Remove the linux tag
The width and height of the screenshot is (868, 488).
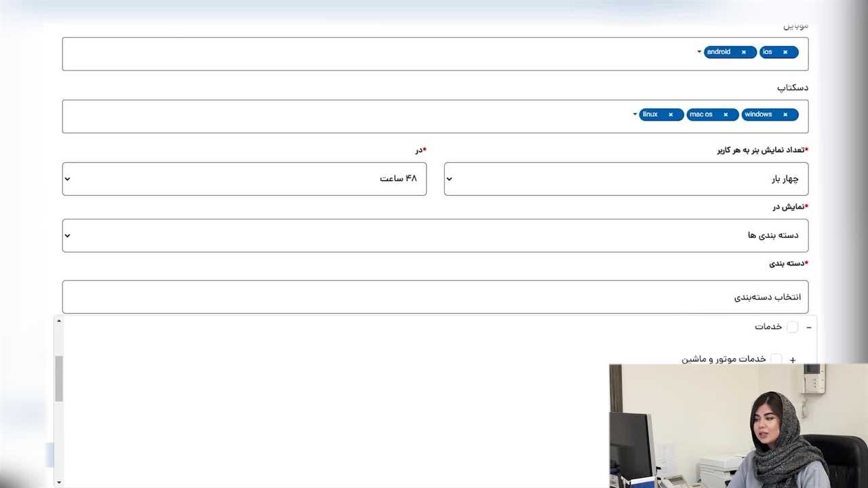[671, 115]
